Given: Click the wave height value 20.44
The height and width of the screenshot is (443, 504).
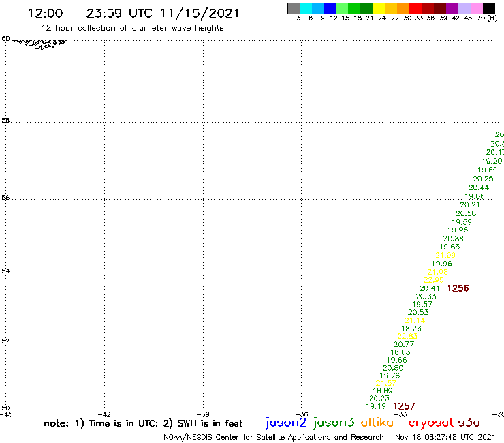Looking at the screenshot, I should point(479,187).
